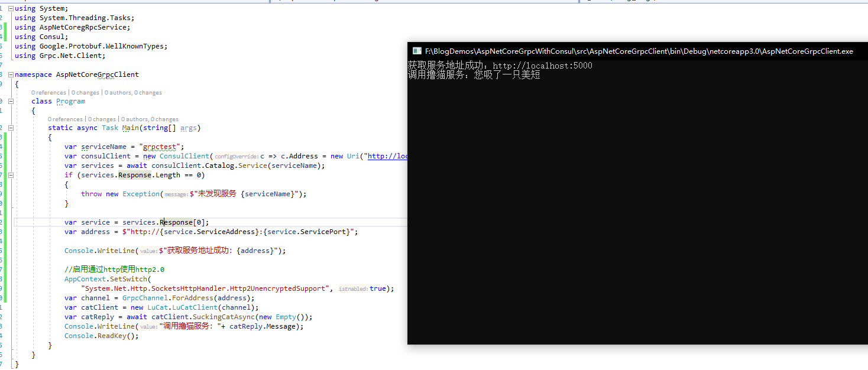Collapse the using directives block
Image resolution: width=868 pixels, height=370 pixels.
click(11, 8)
